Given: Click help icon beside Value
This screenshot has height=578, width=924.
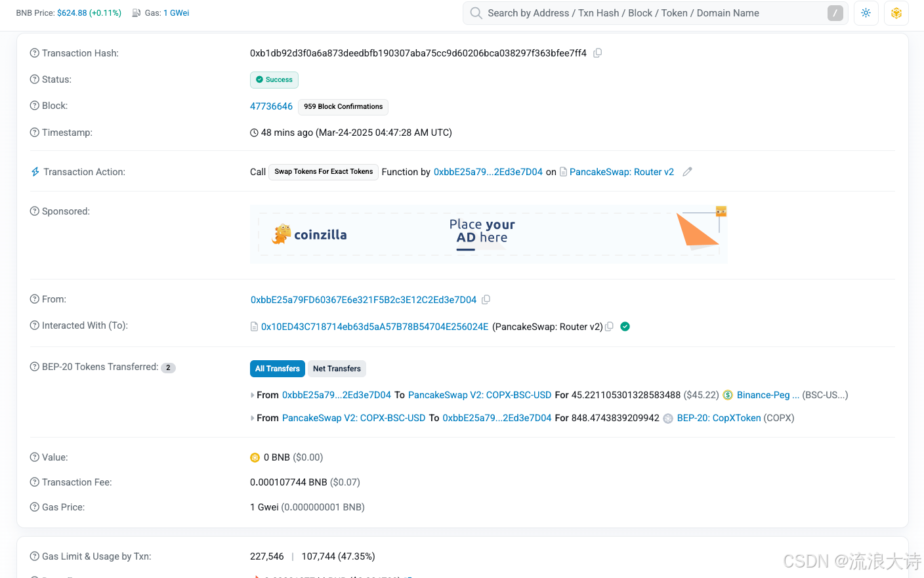Looking at the screenshot, I should point(35,457).
